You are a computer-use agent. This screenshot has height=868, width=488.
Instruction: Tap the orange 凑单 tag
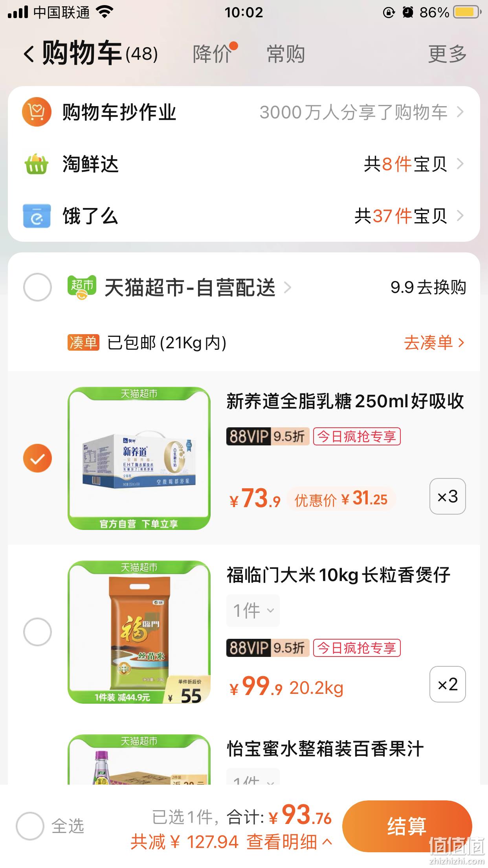[x=83, y=343]
